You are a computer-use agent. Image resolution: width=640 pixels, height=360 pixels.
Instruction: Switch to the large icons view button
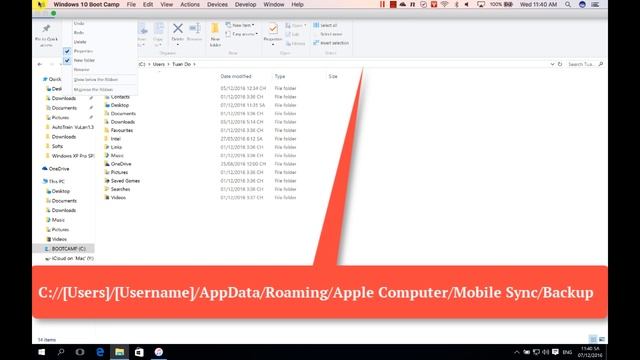pyautogui.click(x=602, y=339)
